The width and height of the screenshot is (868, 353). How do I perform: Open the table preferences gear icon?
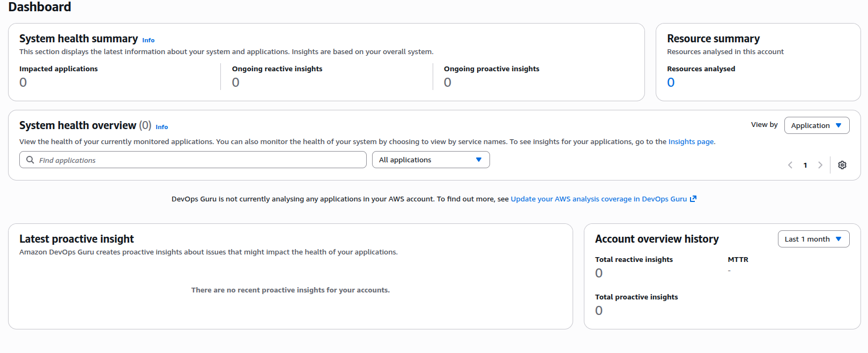tap(842, 165)
